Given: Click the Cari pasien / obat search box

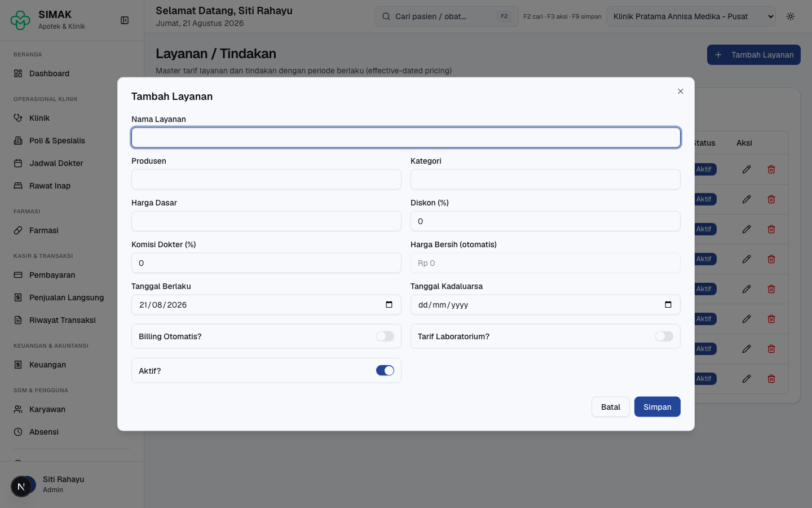Looking at the screenshot, I should pos(446,16).
